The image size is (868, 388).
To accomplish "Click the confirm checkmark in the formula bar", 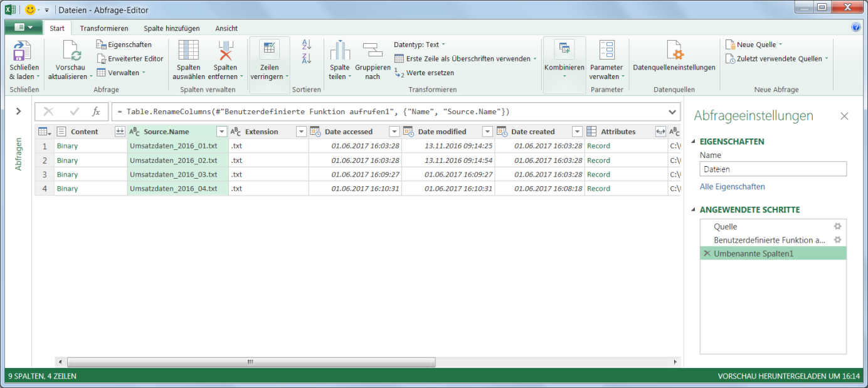I will point(75,112).
